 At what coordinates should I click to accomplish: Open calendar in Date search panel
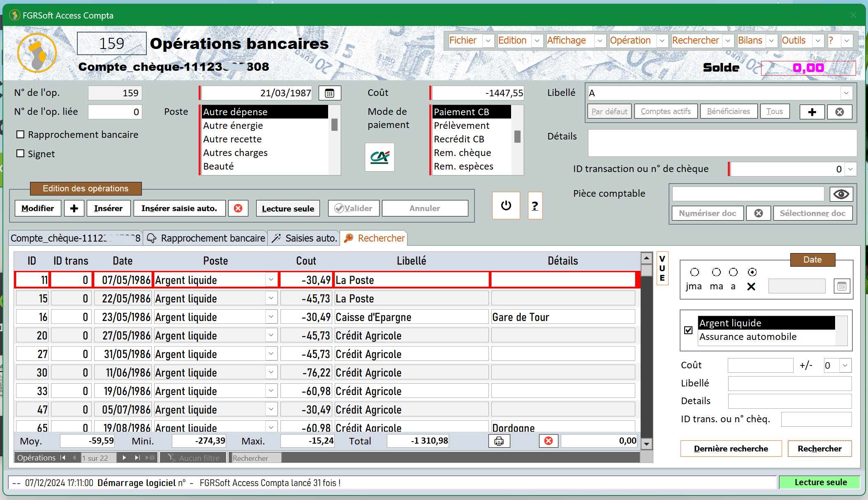(x=842, y=286)
